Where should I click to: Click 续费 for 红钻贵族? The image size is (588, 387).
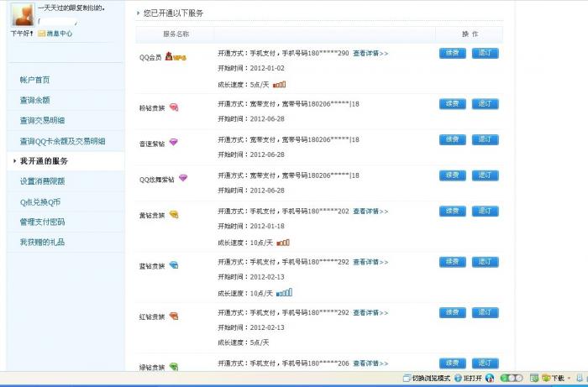click(453, 312)
